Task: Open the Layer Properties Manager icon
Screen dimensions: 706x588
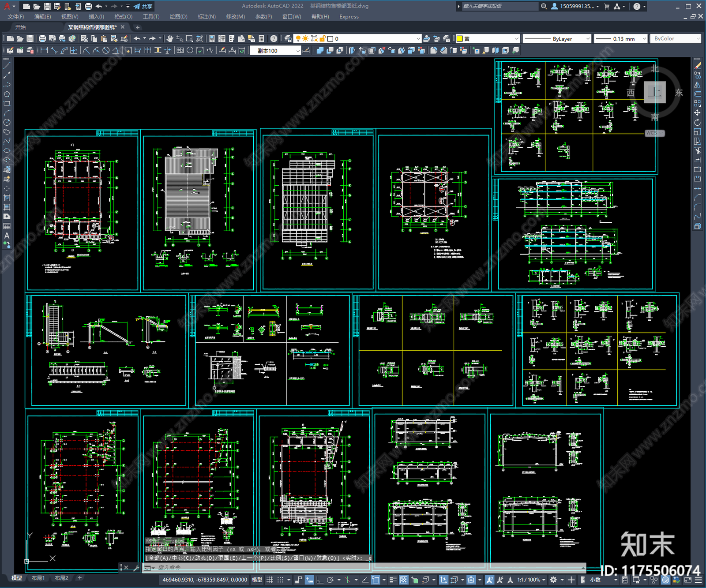Action: 288,39
